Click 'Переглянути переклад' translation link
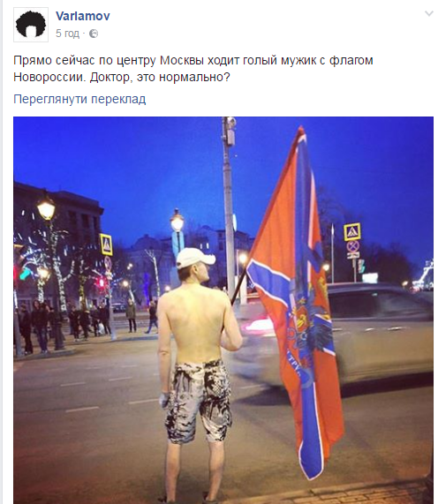Image resolution: width=438 pixels, height=504 pixels. pos(79,99)
